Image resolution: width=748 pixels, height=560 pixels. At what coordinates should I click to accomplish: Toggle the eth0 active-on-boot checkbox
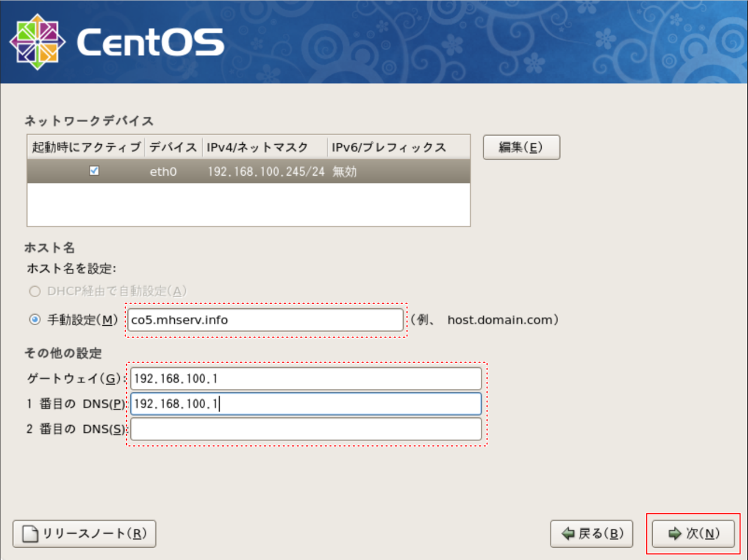(x=94, y=171)
